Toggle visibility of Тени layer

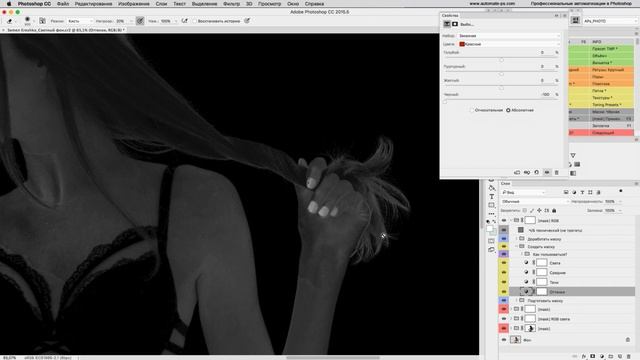coord(504,282)
